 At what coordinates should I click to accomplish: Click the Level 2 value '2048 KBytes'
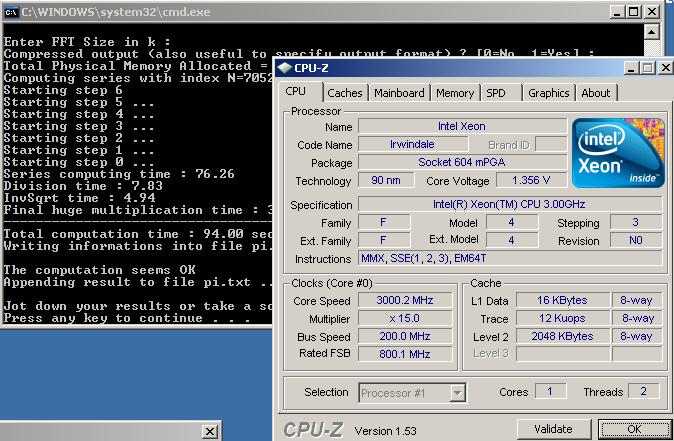562,336
